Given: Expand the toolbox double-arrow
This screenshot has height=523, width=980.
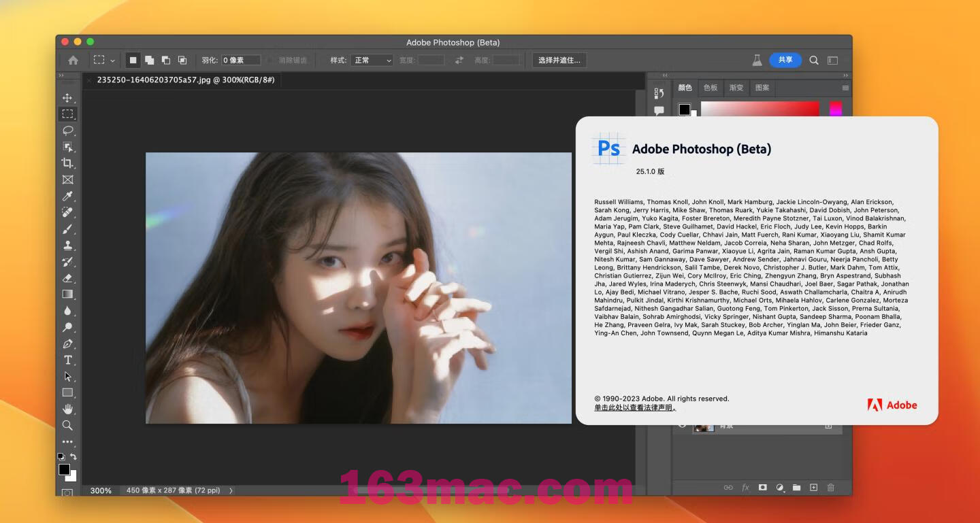Looking at the screenshot, I should pyautogui.click(x=61, y=75).
